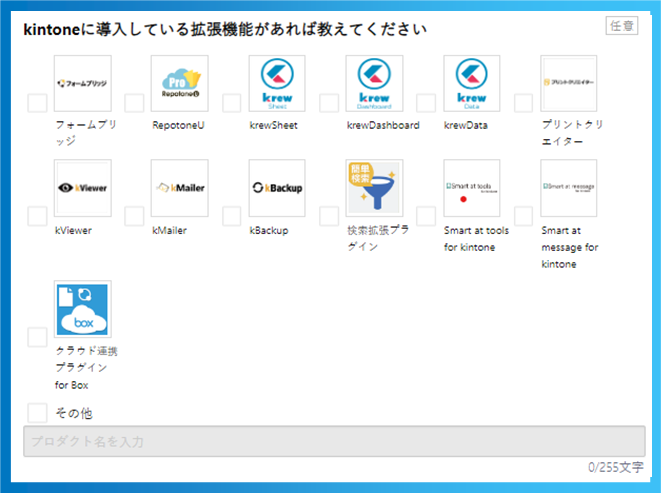This screenshot has height=493, width=661.
Task: Click the 検索拡張プラグイン funnel icon
Action: (374, 188)
